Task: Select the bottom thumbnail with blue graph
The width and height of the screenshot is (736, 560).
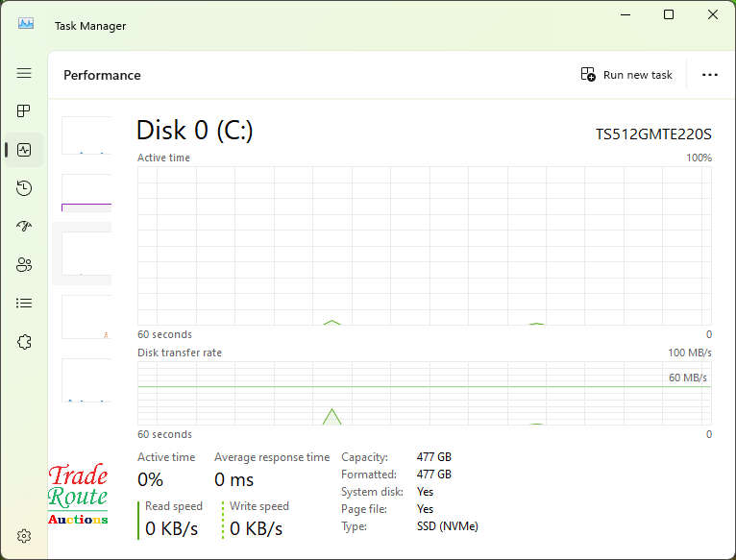Action: [86, 380]
